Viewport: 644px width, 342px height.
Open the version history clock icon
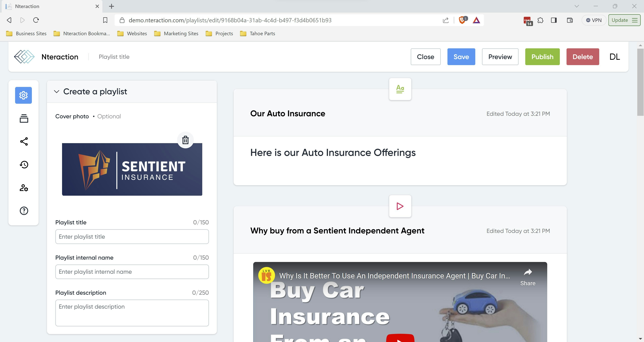pyautogui.click(x=24, y=164)
